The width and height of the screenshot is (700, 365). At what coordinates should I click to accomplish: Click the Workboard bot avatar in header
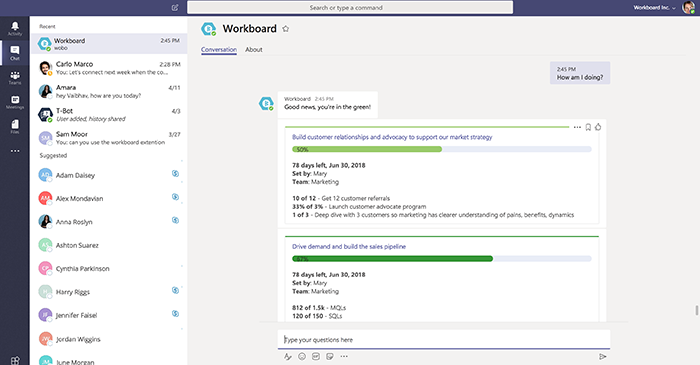coord(208,29)
